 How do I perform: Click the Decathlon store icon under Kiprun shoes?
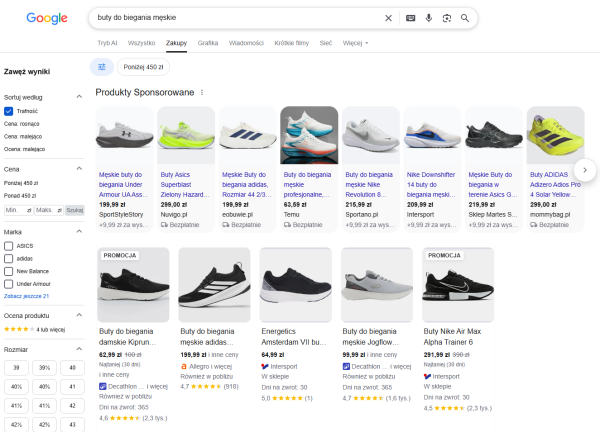point(103,386)
